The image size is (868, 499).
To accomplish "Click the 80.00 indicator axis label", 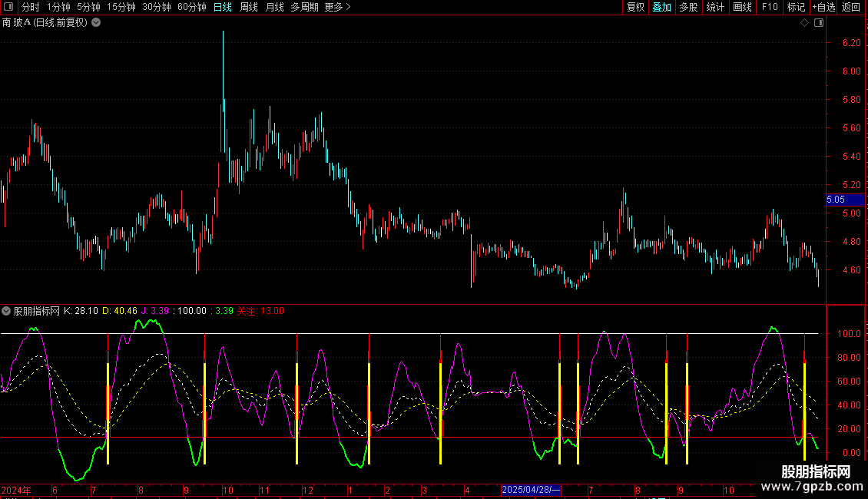I will 849,358.
